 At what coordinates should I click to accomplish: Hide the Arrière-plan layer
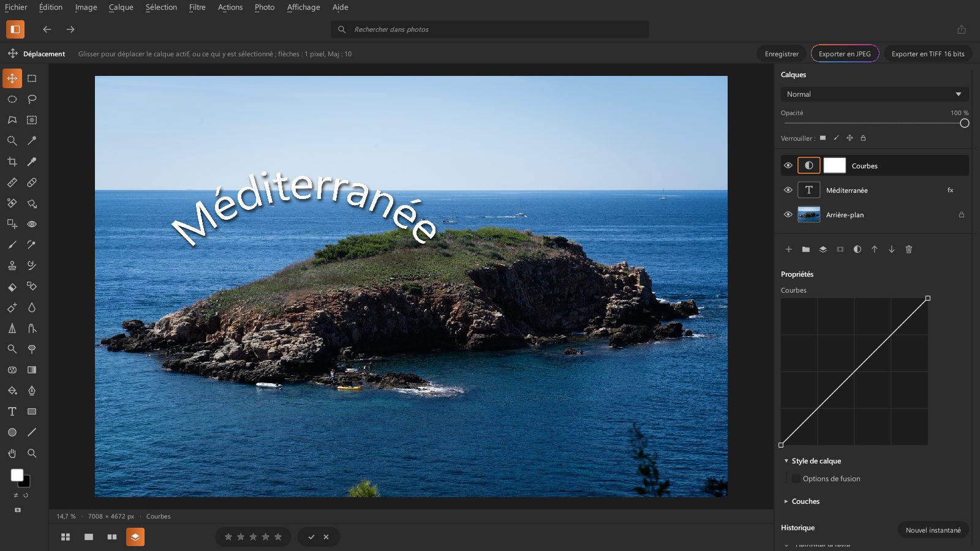click(788, 214)
